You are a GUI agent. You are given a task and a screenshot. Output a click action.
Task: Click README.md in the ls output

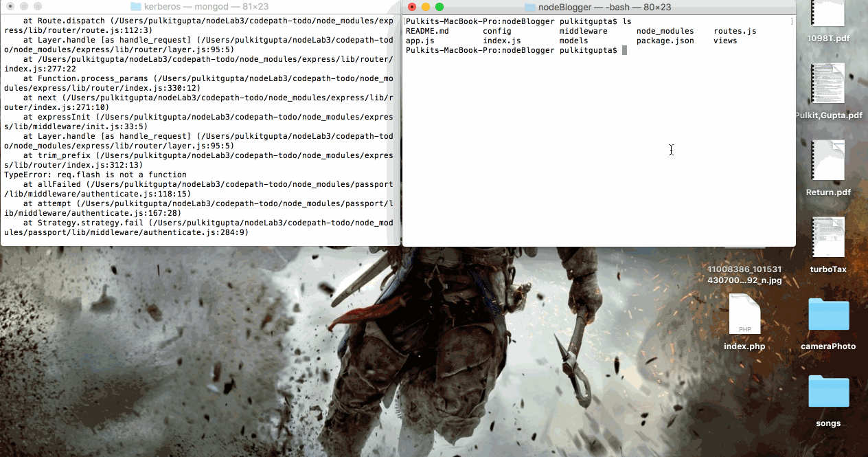427,31
